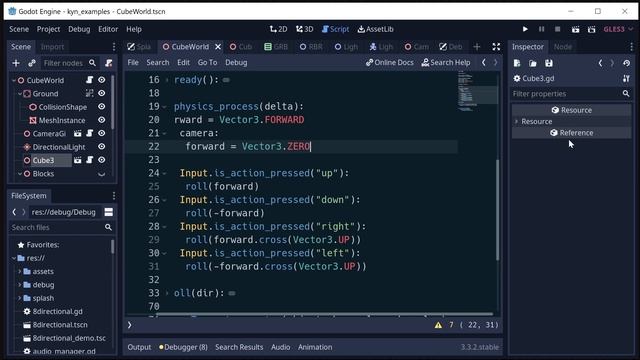Instance a child scene link icon
This screenshot has width=640, height=360.
tap(32, 63)
